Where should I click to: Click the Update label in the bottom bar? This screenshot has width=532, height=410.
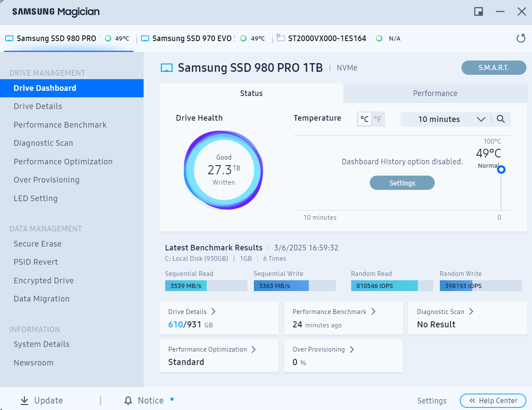48,400
